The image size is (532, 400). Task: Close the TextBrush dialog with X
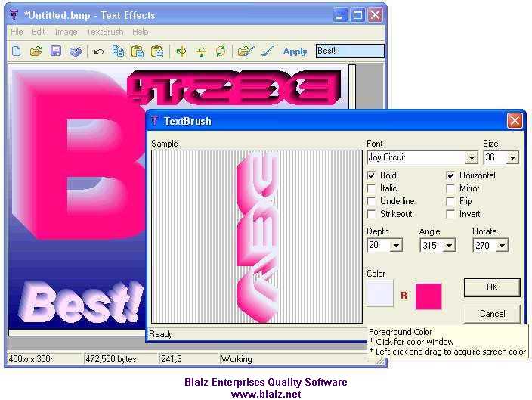click(515, 121)
